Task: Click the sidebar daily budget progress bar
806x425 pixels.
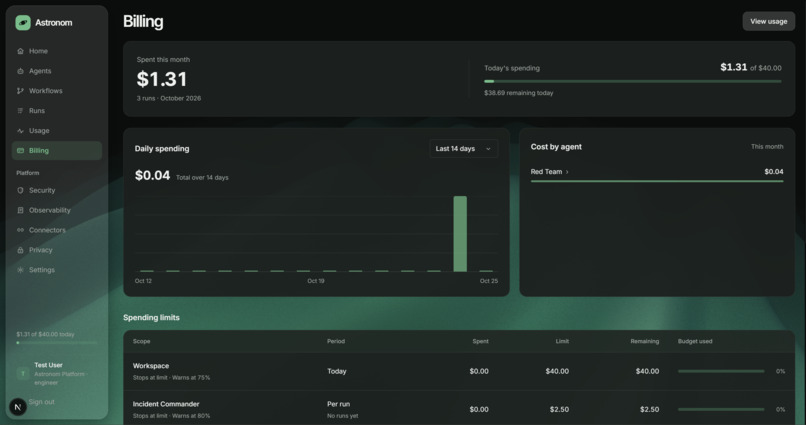Action: coord(57,342)
